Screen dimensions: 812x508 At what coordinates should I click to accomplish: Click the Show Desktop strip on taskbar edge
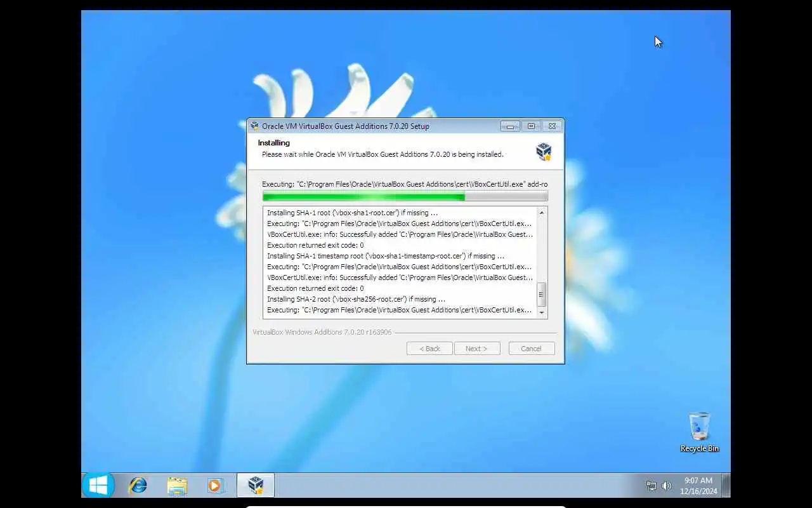pyautogui.click(x=726, y=486)
